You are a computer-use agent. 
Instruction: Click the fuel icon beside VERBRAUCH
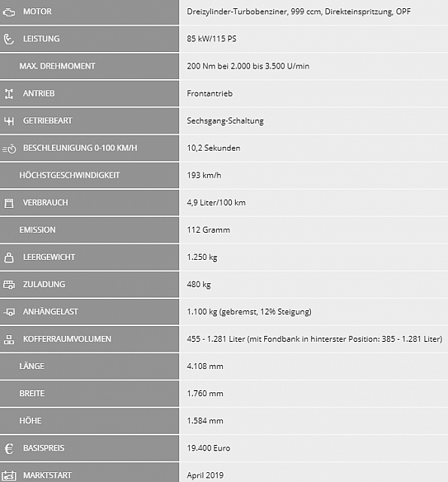pyautogui.click(x=9, y=203)
